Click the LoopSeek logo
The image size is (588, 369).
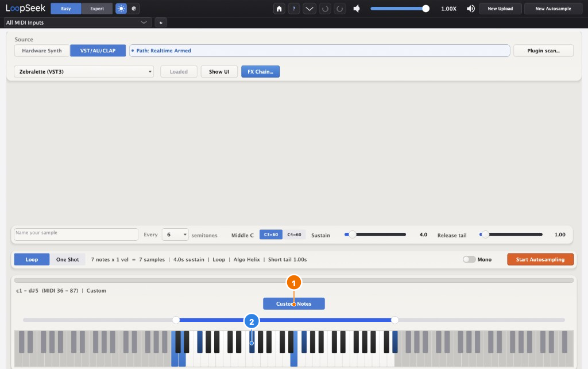pyautogui.click(x=25, y=8)
